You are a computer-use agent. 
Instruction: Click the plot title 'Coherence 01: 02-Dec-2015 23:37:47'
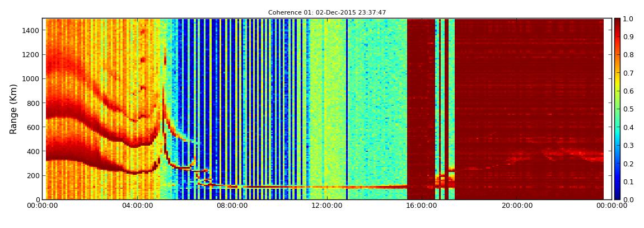327,13
